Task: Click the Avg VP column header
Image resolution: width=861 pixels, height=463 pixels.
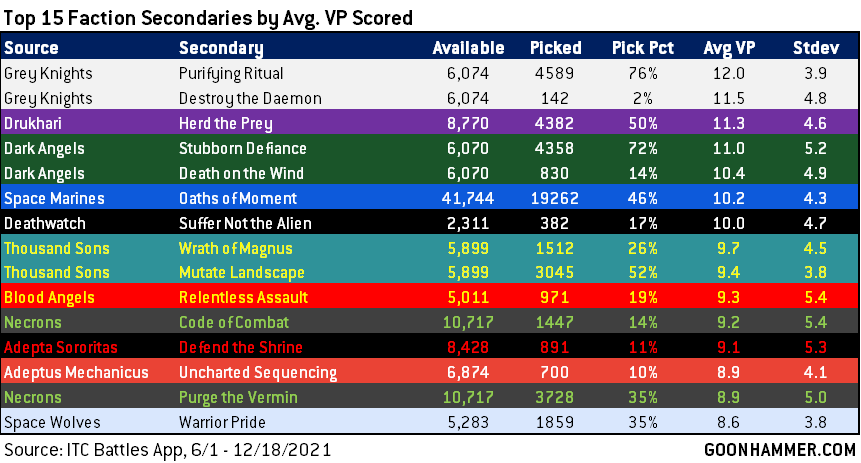Action: (727, 48)
